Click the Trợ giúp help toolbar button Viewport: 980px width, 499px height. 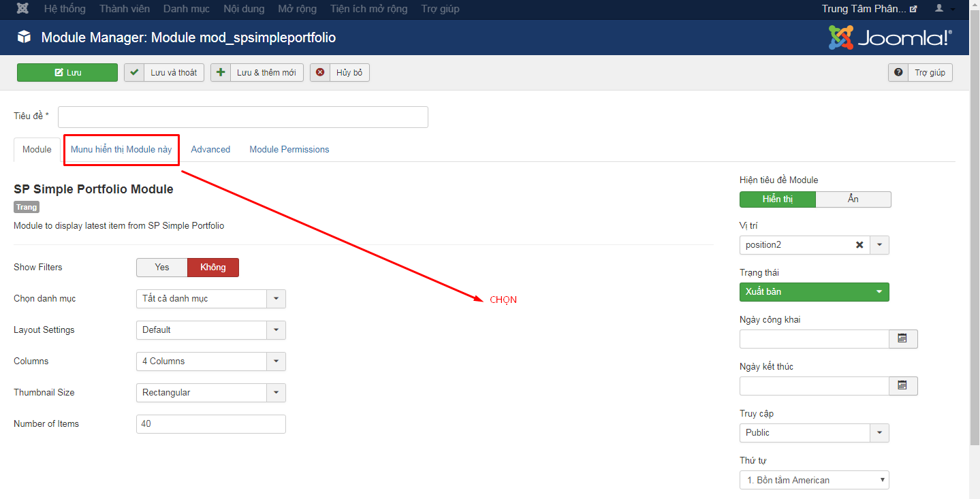tap(920, 72)
